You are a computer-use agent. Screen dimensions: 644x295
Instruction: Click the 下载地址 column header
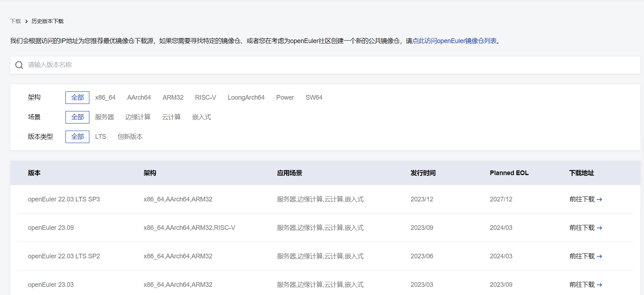[582, 173]
